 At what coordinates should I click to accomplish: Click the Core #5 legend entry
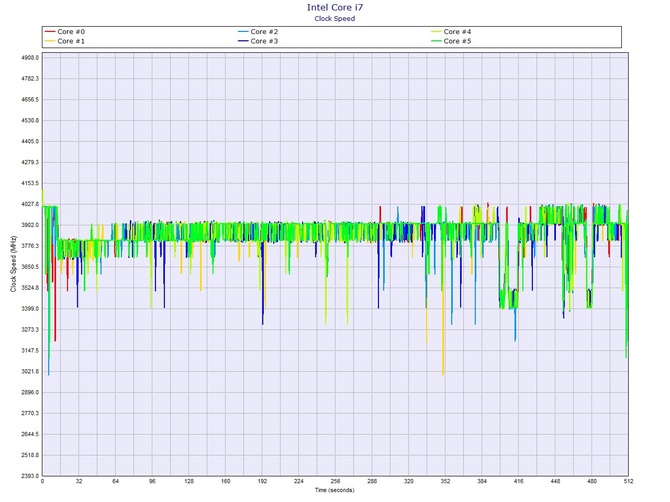pos(451,41)
